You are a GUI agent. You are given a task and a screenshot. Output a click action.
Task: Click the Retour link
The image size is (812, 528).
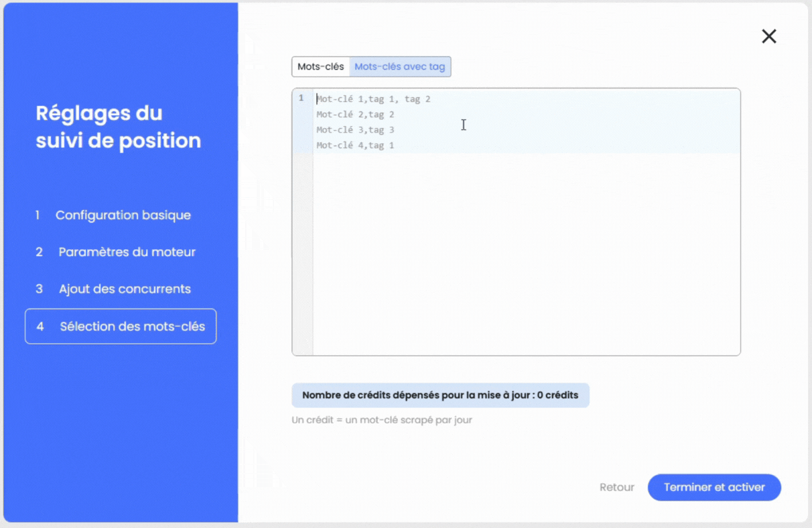(616, 487)
